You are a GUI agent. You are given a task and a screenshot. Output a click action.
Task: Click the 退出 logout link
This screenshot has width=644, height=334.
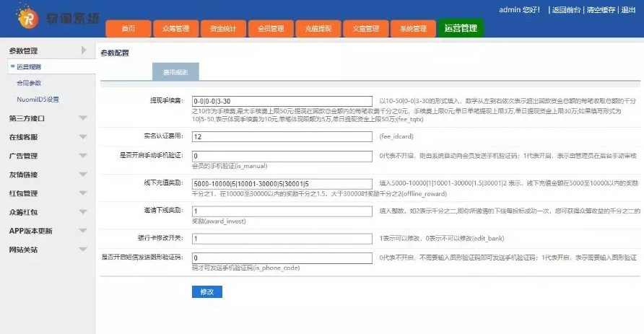pos(628,10)
